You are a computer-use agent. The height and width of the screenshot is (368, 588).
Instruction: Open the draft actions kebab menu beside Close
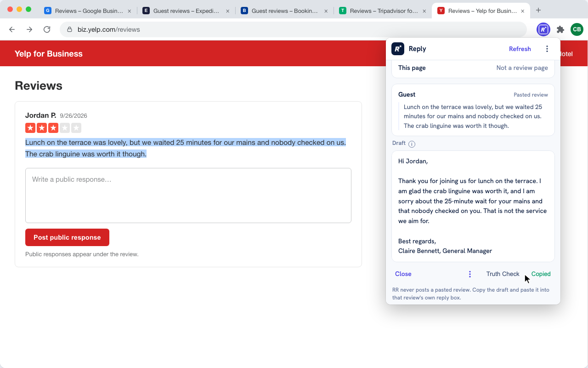[469, 274]
